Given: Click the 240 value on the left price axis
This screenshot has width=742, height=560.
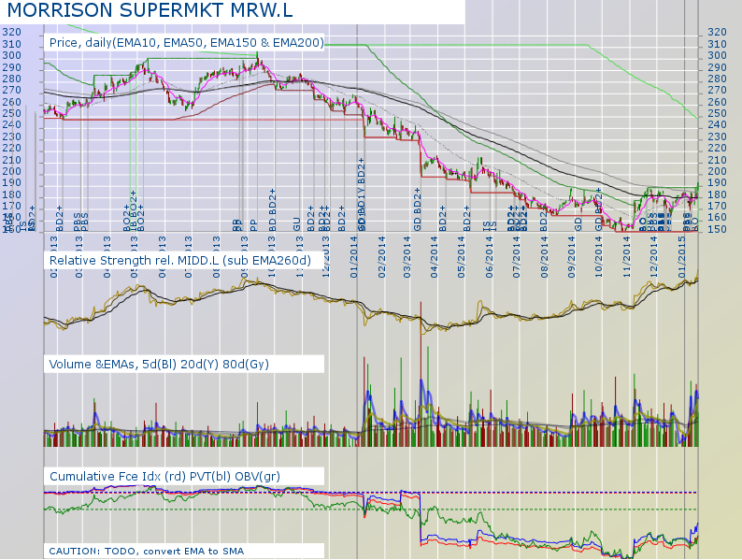Looking at the screenshot, I should [12, 124].
